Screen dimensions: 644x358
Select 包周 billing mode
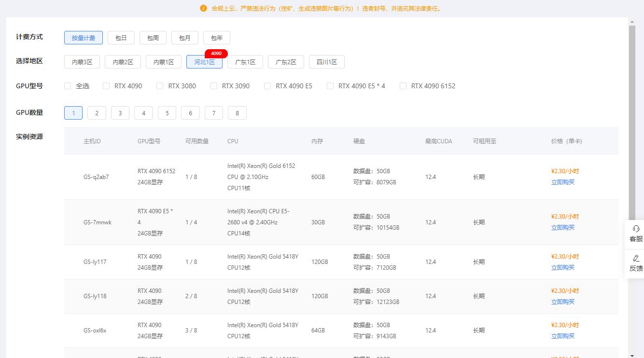pos(153,38)
